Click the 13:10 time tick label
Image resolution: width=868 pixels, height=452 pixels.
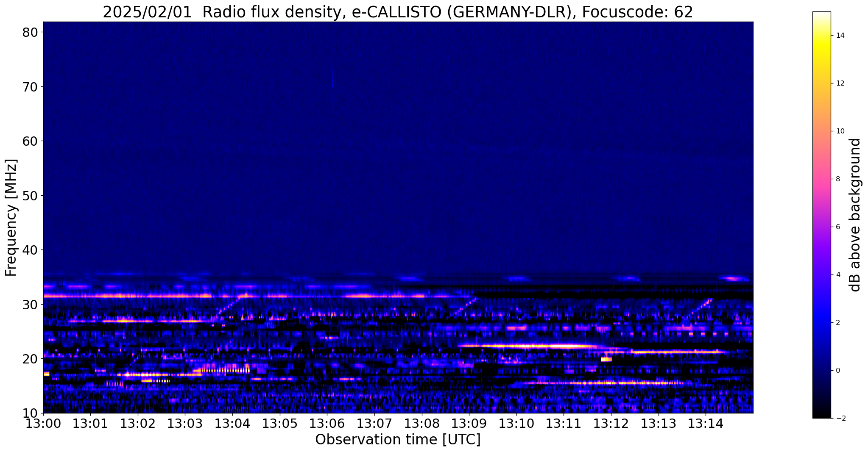516,423
